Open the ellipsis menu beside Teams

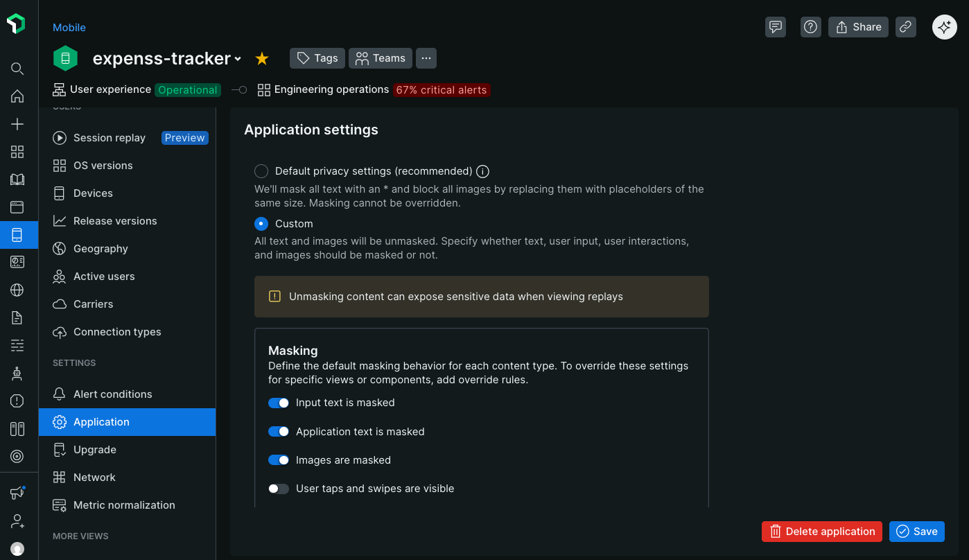pos(426,58)
